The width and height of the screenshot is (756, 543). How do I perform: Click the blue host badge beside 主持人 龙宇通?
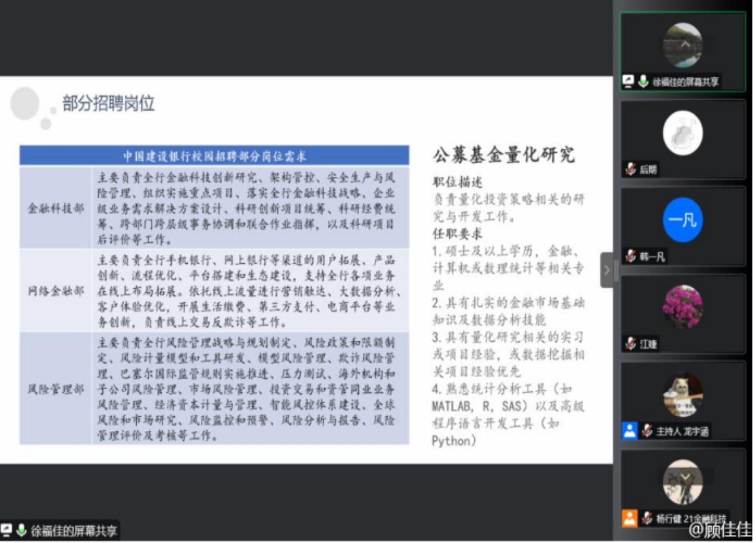(x=629, y=431)
